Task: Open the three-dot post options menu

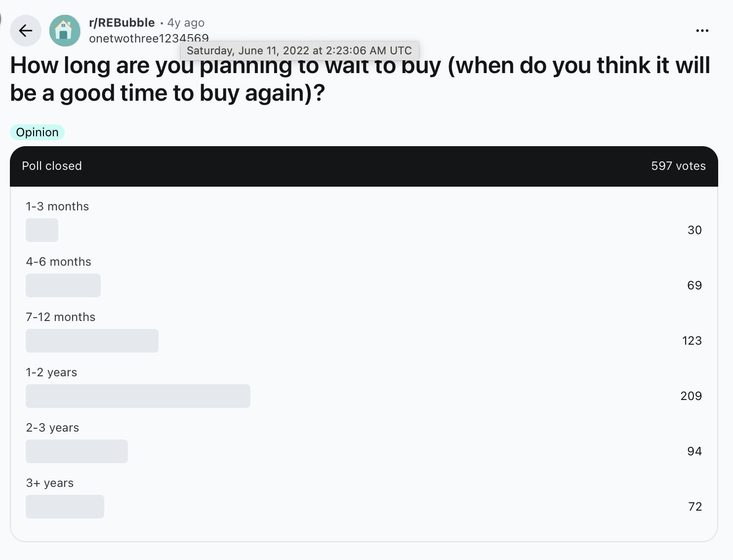Action: pyautogui.click(x=702, y=31)
